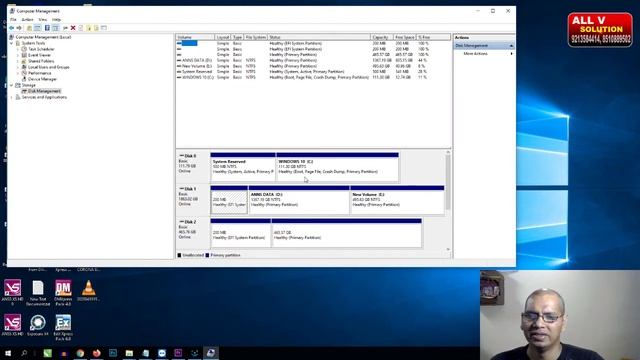Open Photoshop from the taskbar
Viewport: 640px width, 360px height.
[x=113, y=353]
